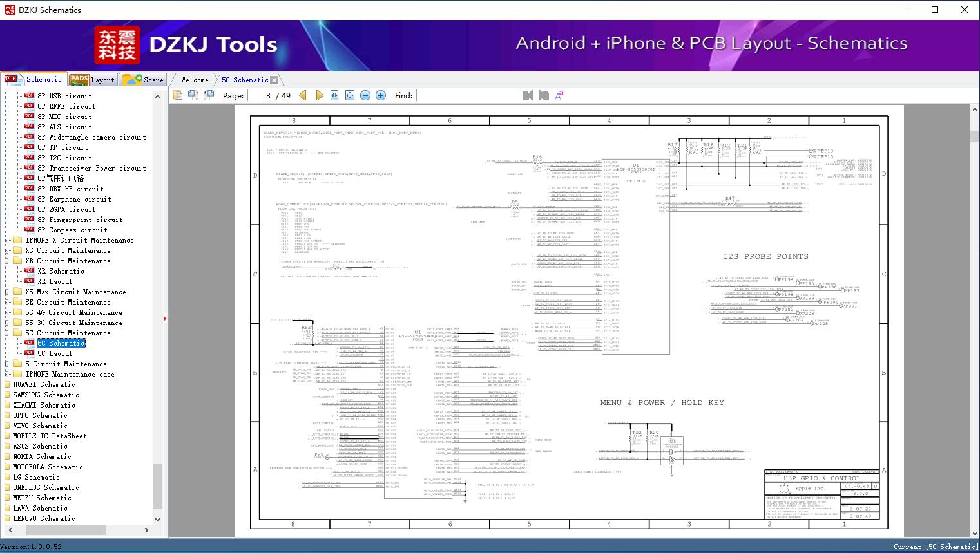Expand the SE Circuit Maintenance folder
Viewport: 980px width, 553px height.
(7, 302)
